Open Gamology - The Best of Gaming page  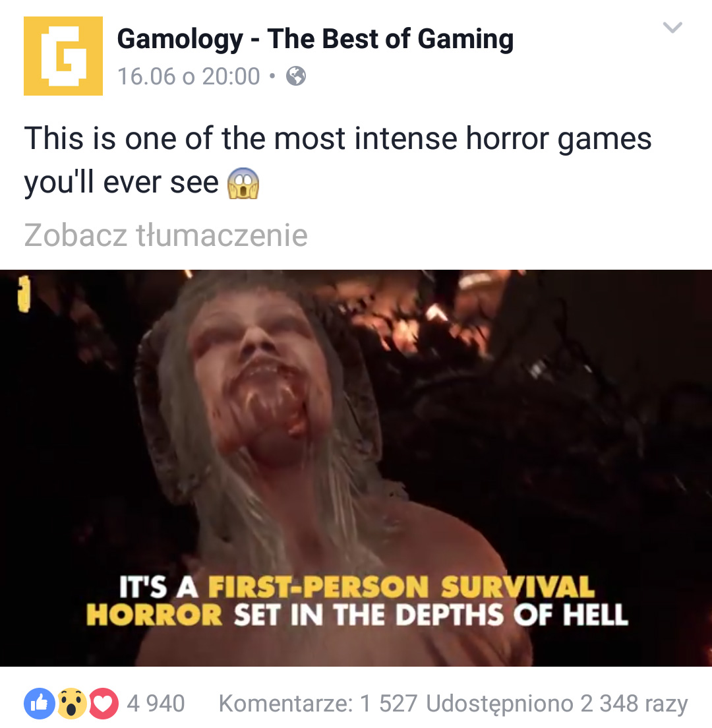tap(315, 38)
